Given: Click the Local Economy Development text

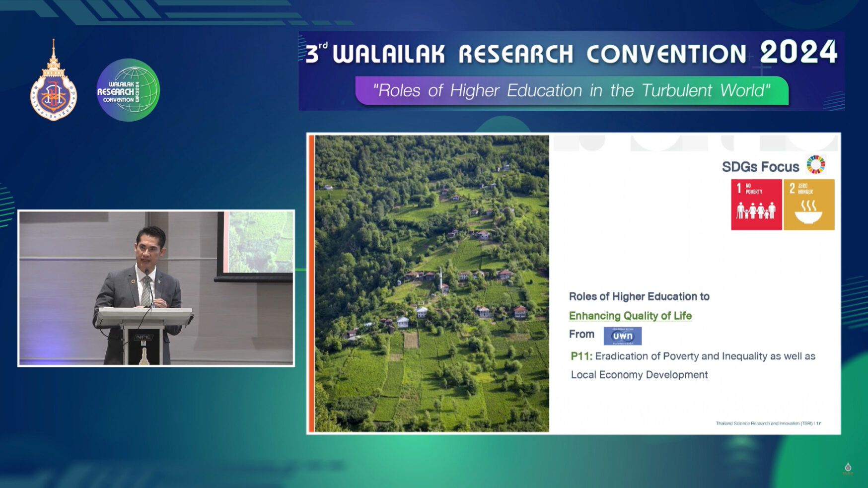Looking at the screenshot, I should coord(639,375).
